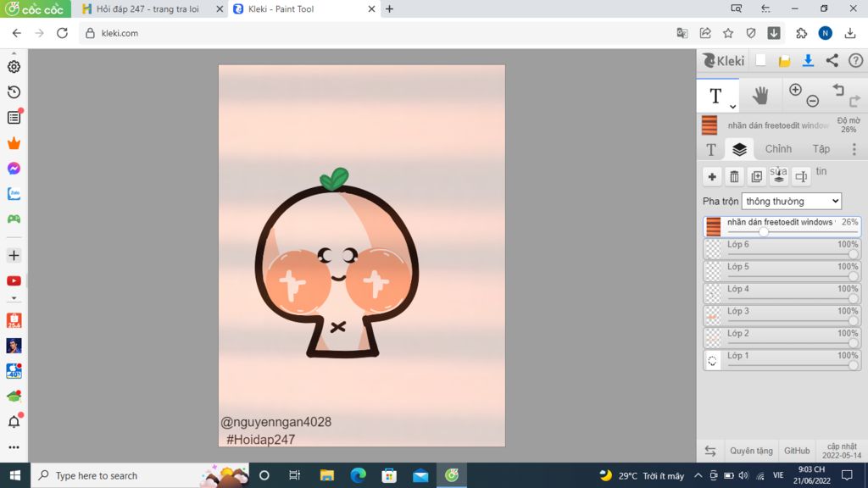Open browser sidebar settings gear
This screenshot has width=868, height=488.
pyautogui.click(x=14, y=66)
